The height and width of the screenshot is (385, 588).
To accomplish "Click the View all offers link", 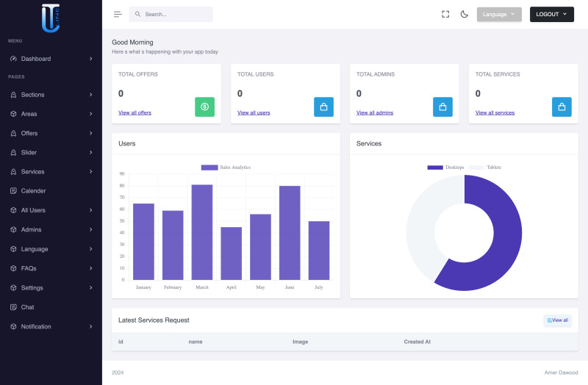I will (x=135, y=112).
